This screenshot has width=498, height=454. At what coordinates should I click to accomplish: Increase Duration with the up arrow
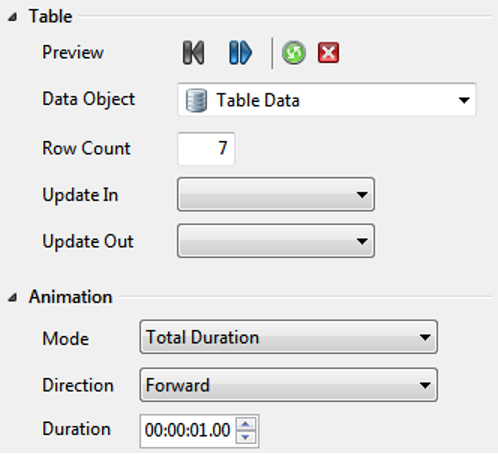(246, 424)
